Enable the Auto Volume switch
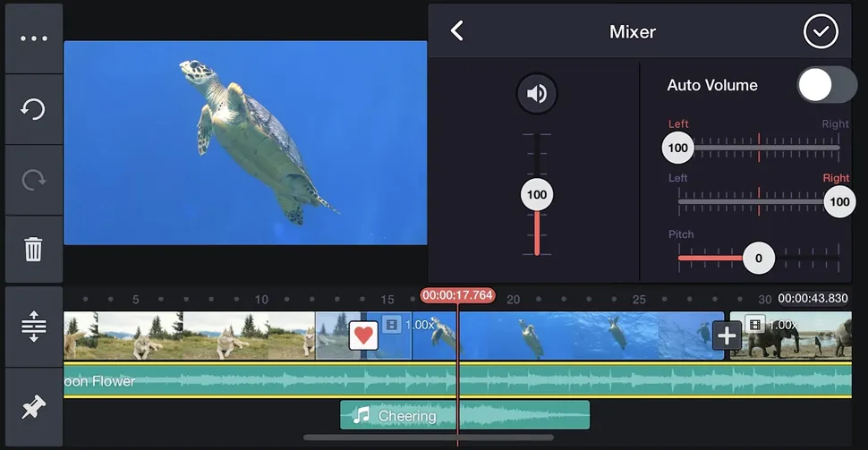Screen dimensions: 868x450 click(826, 85)
